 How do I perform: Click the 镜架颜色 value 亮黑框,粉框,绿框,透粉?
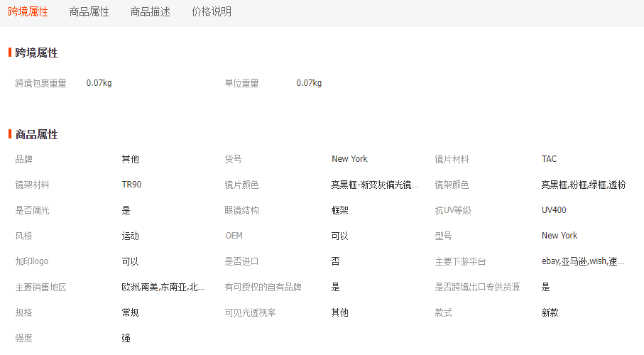click(x=583, y=185)
